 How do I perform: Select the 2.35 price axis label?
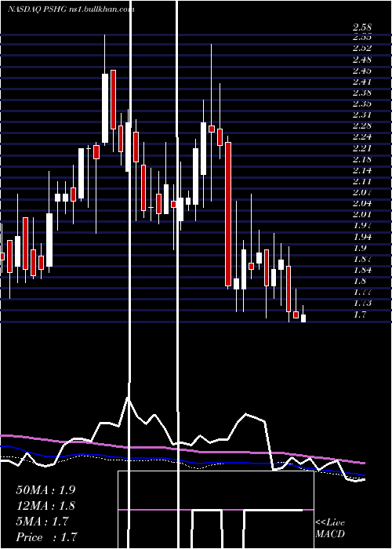click(x=362, y=104)
